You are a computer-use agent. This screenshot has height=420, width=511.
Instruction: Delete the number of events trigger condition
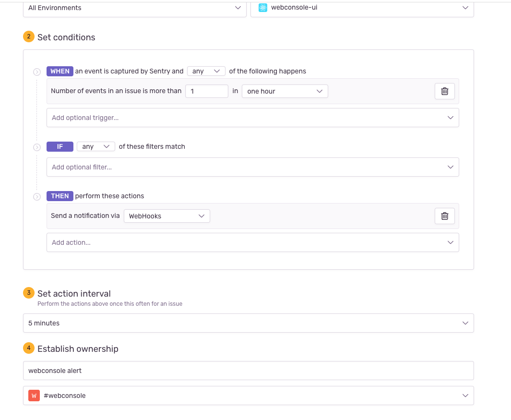tap(444, 91)
